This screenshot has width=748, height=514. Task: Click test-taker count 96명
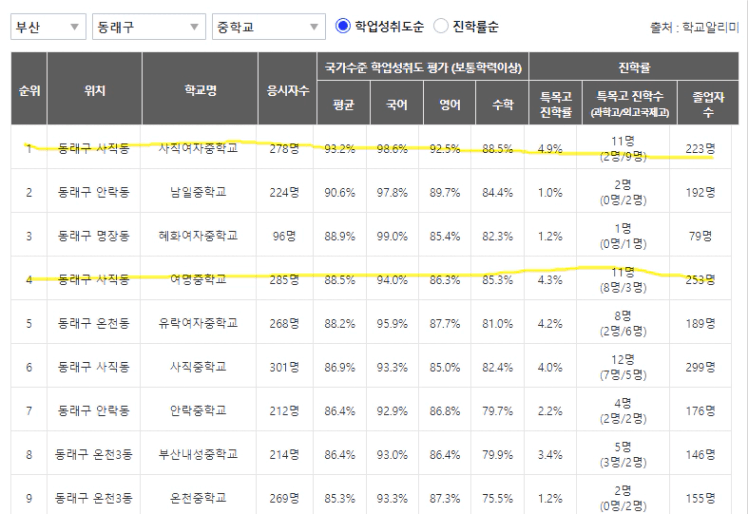(x=284, y=236)
